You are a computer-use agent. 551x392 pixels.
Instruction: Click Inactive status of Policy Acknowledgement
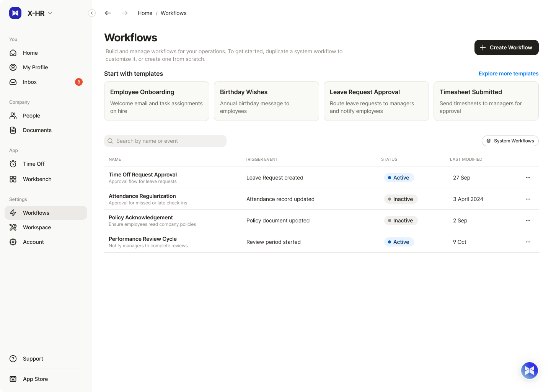pos(401,220)
